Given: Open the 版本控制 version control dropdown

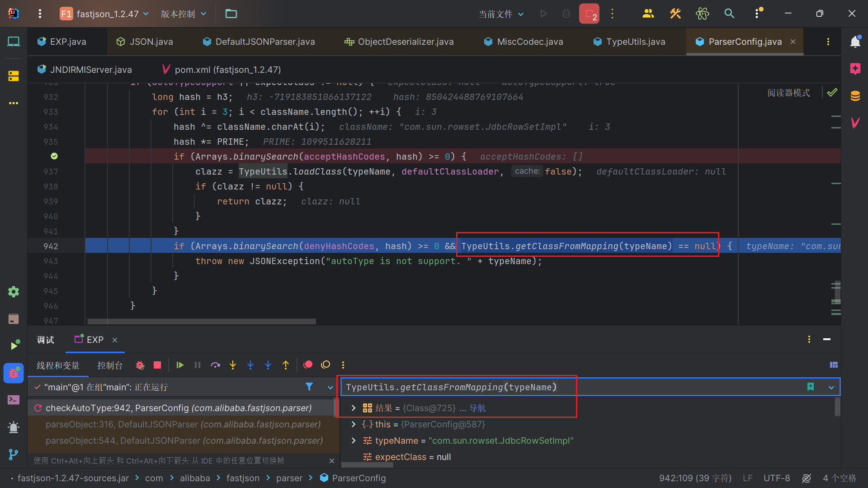Looking at the screenshot, I should click(x=184, y=14).
